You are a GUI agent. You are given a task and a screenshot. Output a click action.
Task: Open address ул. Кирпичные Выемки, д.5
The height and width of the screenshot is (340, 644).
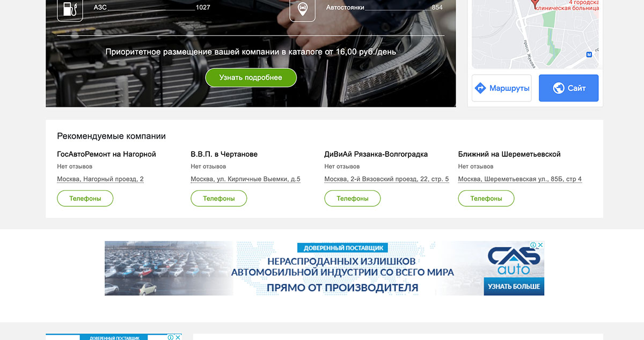point(246,179)
